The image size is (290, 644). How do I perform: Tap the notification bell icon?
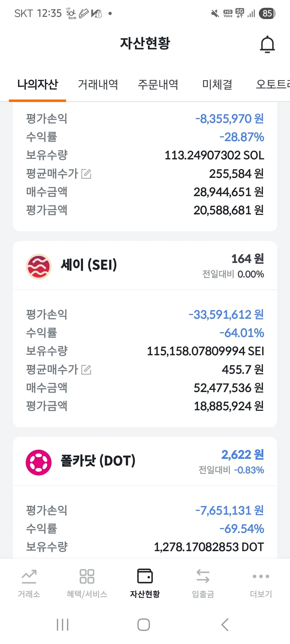267,44
